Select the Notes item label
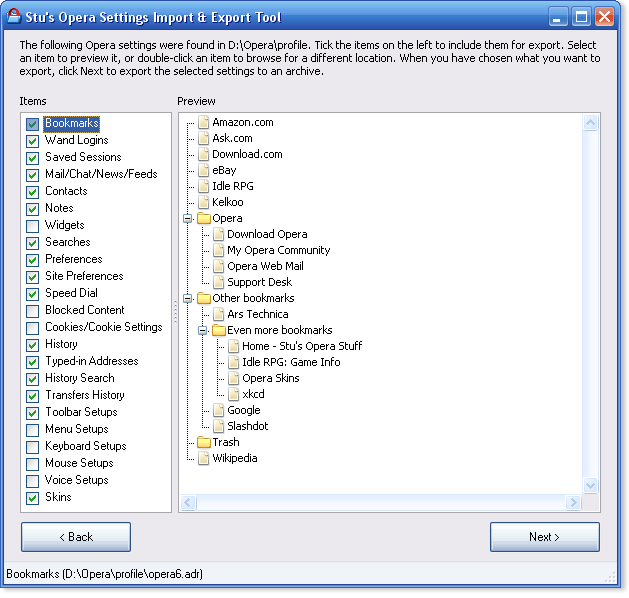629x598 pixels. click(x=59, y=208)
